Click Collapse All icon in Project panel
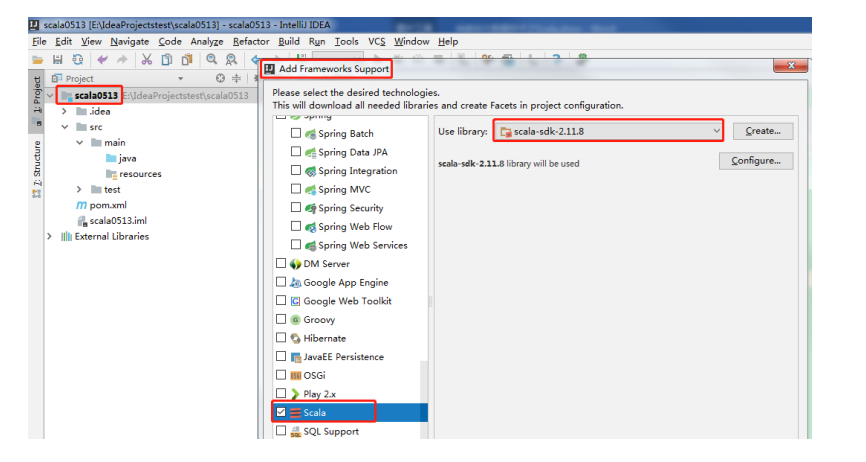Image resolution: width=866 pixels, height=462 pixels. 236,78
